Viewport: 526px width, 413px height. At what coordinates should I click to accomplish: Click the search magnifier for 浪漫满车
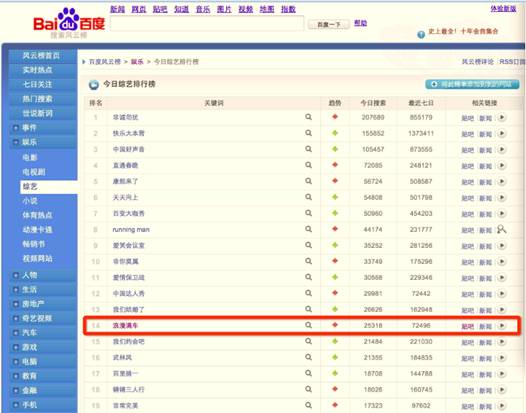pyautogui.click(x=308, y=325)
